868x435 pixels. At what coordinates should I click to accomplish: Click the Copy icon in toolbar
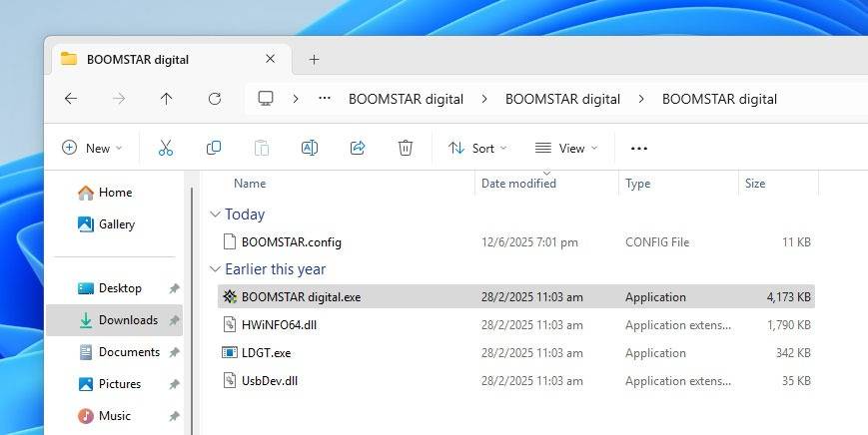pos(214,148)
